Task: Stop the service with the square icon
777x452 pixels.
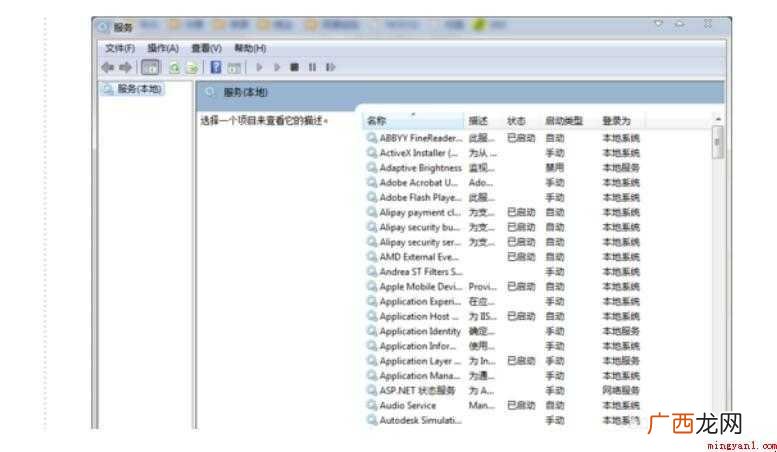Action: [294, 67]
